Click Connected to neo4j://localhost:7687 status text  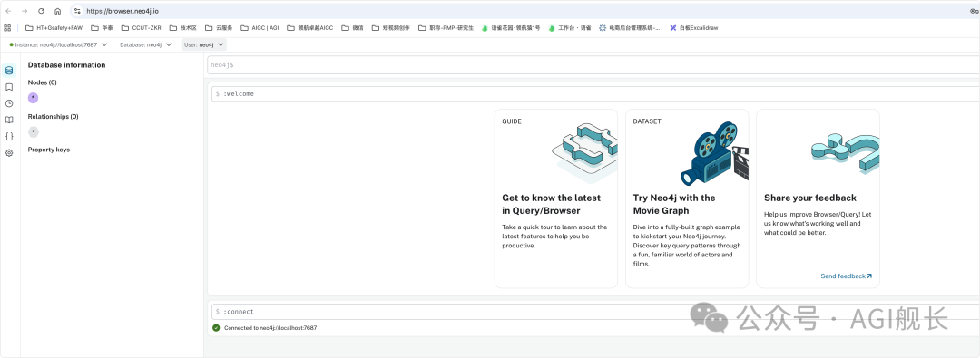[x=270, y=327]
